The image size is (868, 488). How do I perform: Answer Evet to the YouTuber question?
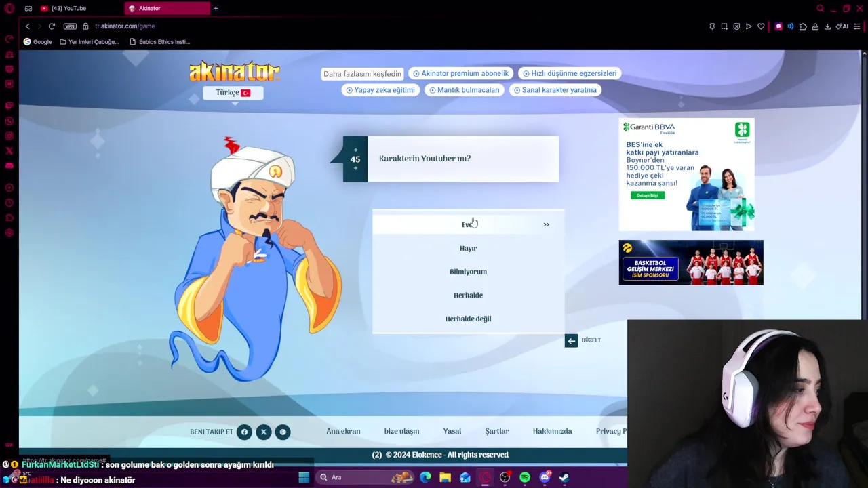coord(468,224)
